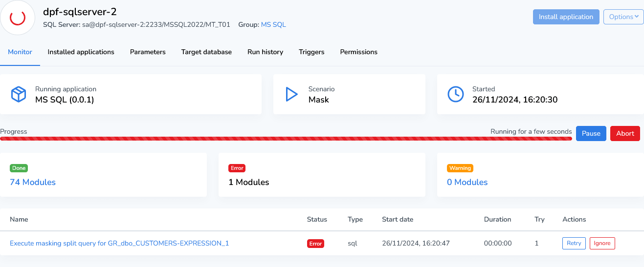644x267 pixels.
Task: Open the Parameters tab
Action: click(x=148, y=52)
